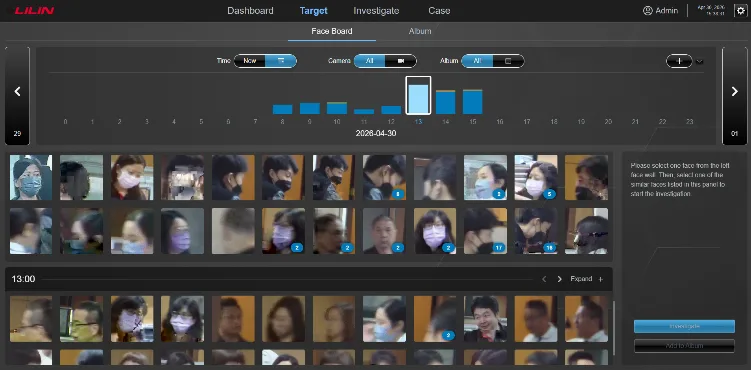The image size is (751, 370).
Task: Go to previous page in 13:00 row
Action: tap(544, 279)
